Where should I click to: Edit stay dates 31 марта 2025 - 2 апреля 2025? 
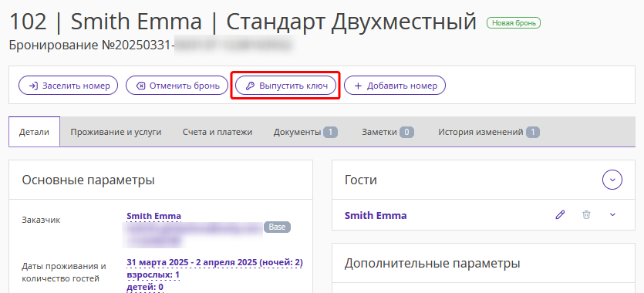click(x=215, y=263)
